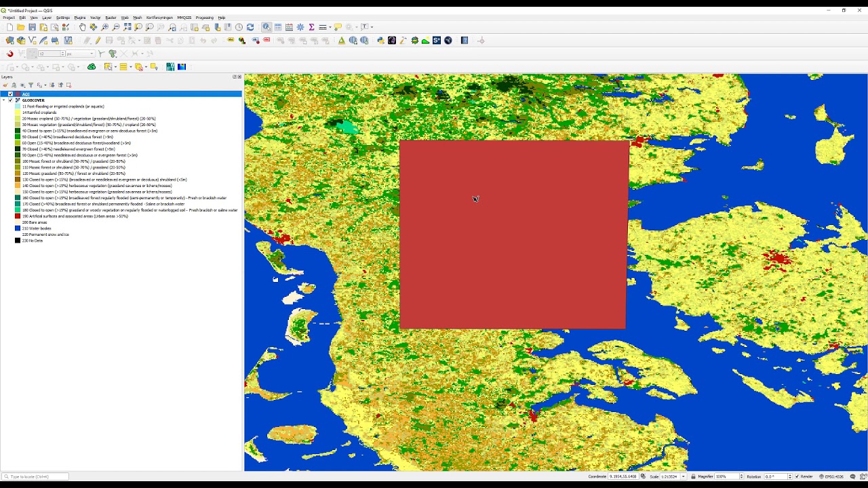The image size is (868, 488).
Task: Select the Pan Map hand tool
Action: tap(82, 27)
